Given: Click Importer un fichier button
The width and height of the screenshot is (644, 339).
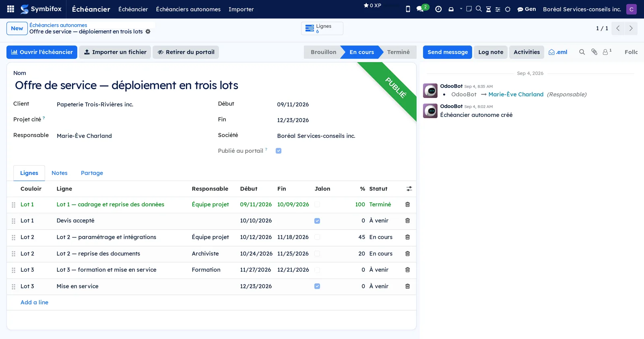Looking at the screenshot, I should 115,52.
